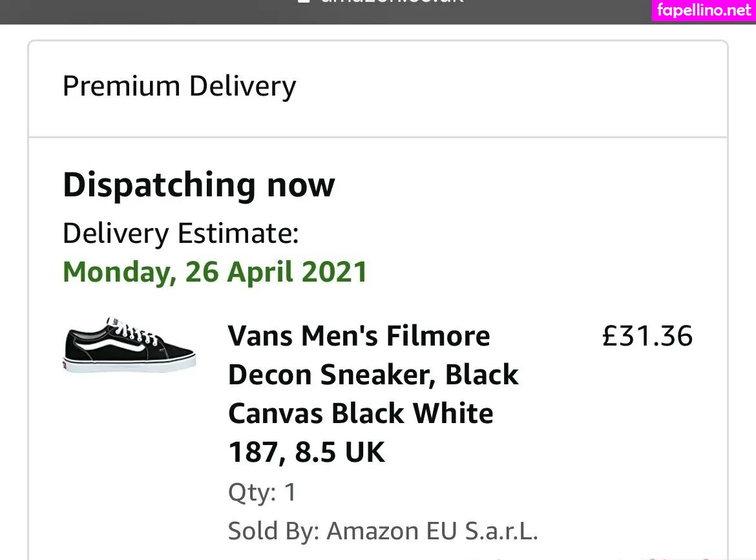Click the 'Qty:' label text
The width and height of the screenshot is (756, 560).
pos(251,493)
